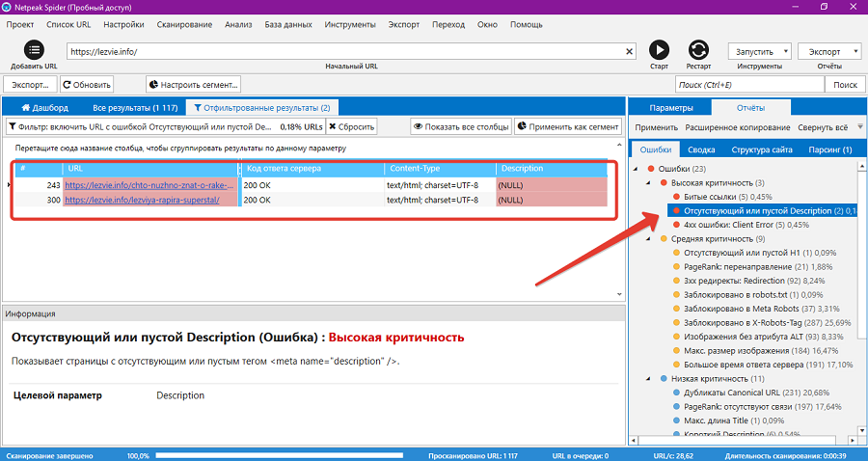Click the blue dot beside Дубликаты Canonical URL
868x461 pixels.
pyautogui.click(x=676, y=393)
